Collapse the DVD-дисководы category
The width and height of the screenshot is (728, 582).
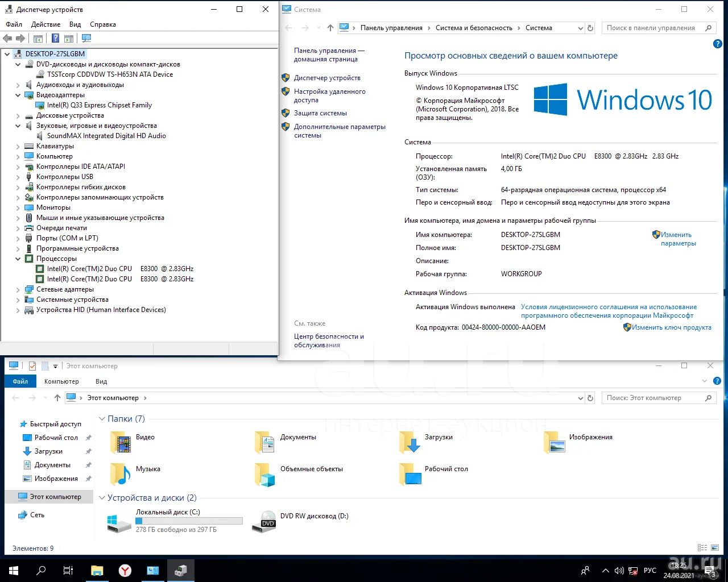pos(18,64)
